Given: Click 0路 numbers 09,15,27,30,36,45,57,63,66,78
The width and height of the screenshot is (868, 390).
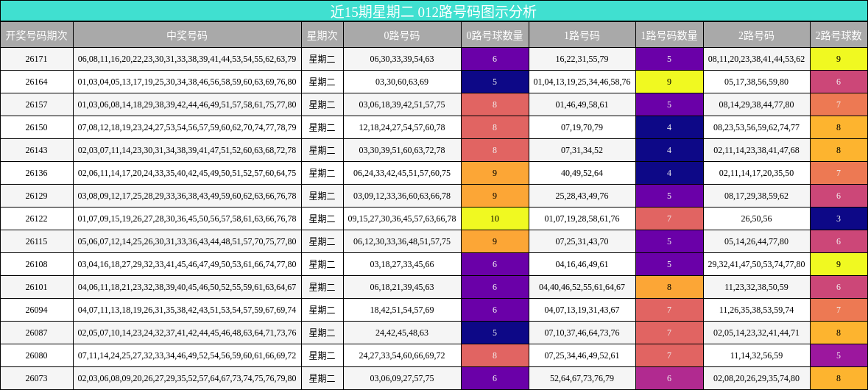Looking at the screenshot, I should 402,219.
